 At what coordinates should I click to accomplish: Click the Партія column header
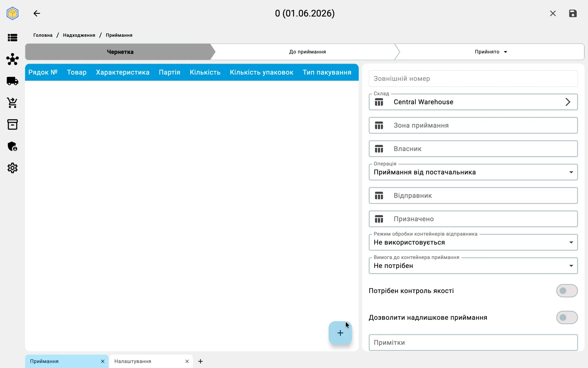tap(169, 72)
